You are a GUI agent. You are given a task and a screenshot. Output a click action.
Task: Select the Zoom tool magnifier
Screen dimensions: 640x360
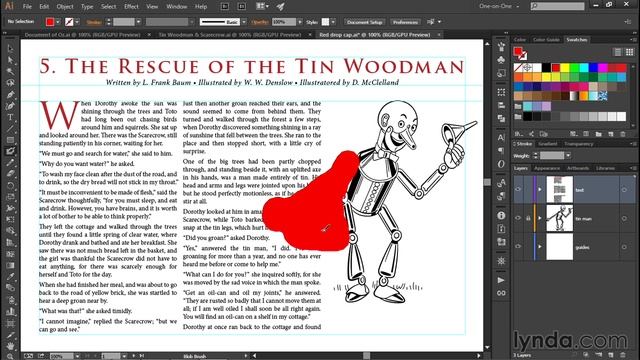[x=10, y=356]
